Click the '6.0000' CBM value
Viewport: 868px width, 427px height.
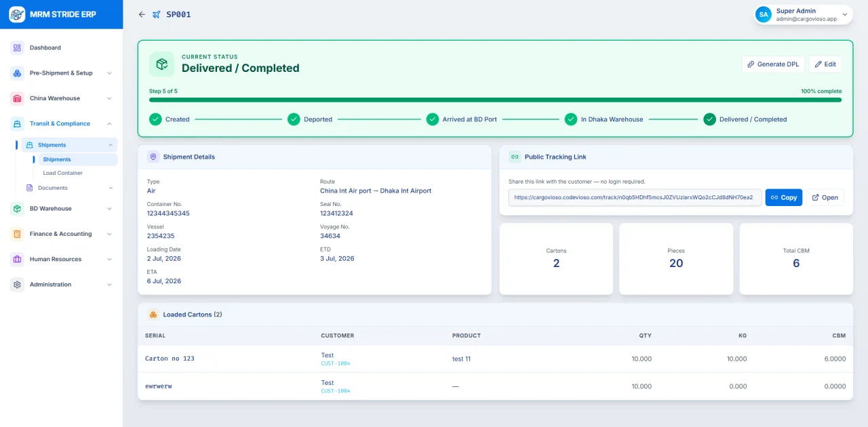pyautogui.click(x=835, y=359)
